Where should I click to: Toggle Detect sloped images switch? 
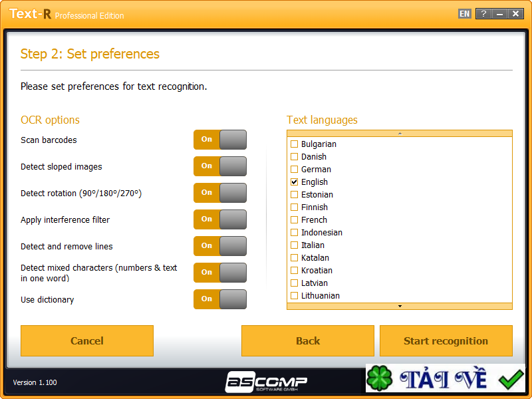pos(220,166)
